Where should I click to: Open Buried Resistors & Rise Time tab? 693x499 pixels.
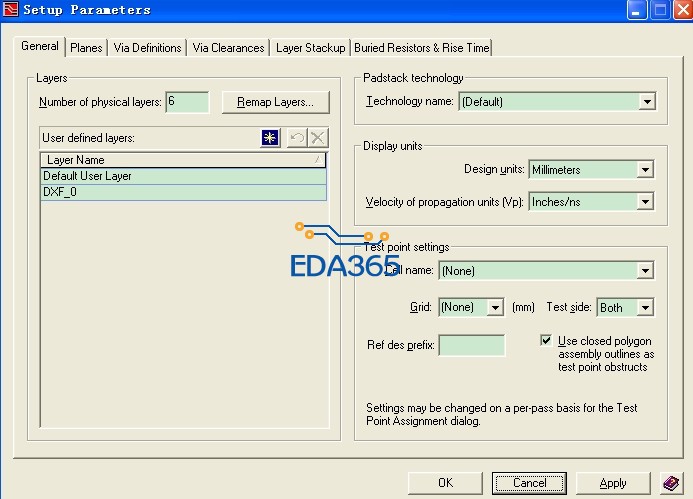tap(422, 48)
